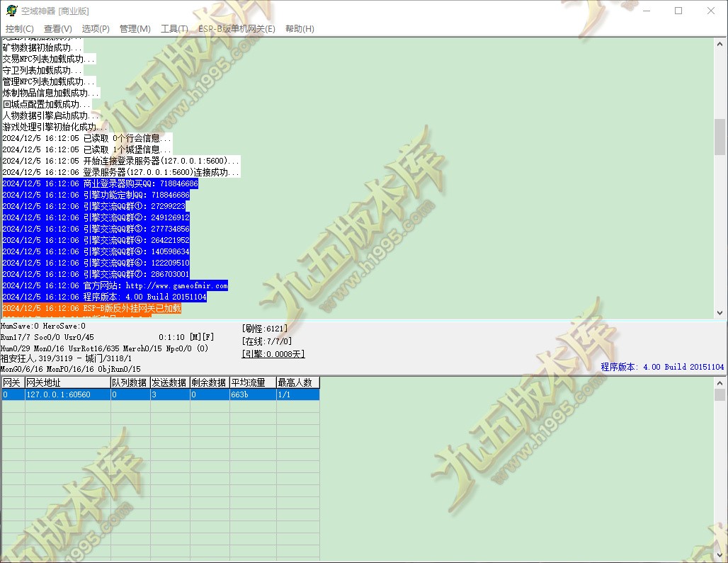Image resolution: width=728 pixels, height=563 pixels.
Task: Click the 0:1:10 [M][F] runtime text
Action: click(186, 337)
